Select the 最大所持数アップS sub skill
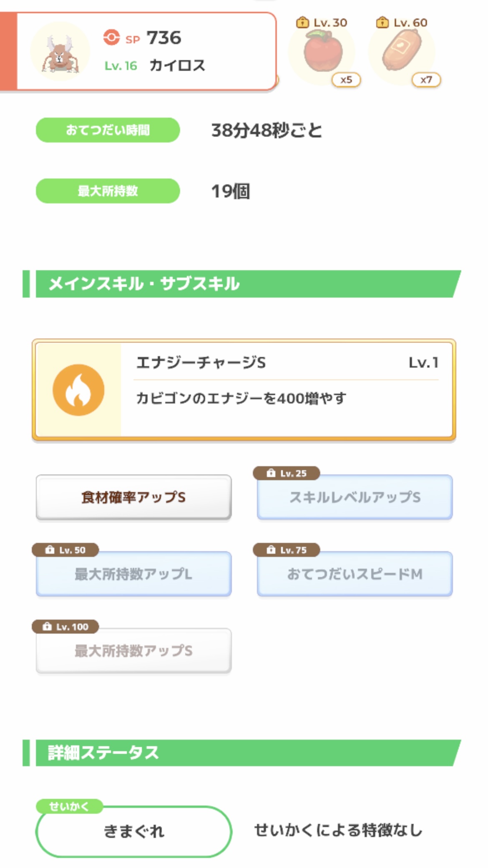Screen dimensions: 488x868 133,651
